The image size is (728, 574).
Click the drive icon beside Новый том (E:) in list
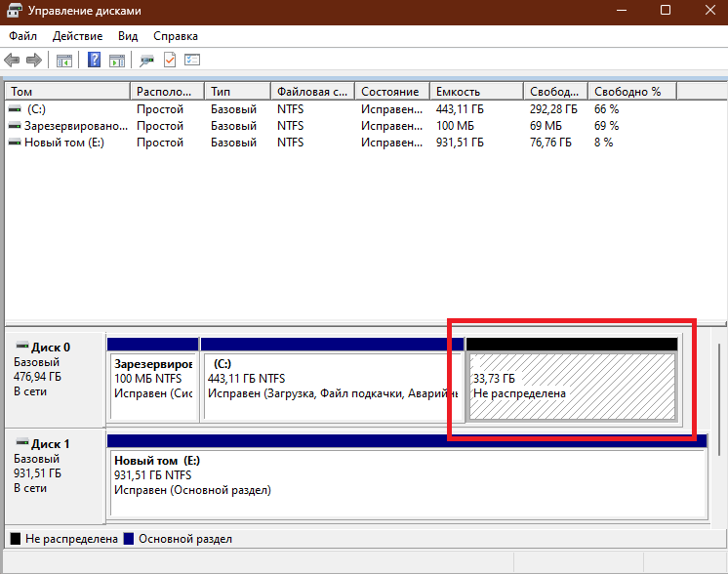[15, 143]
